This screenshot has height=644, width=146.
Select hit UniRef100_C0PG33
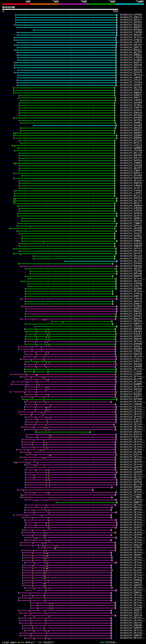pos(131,299)
